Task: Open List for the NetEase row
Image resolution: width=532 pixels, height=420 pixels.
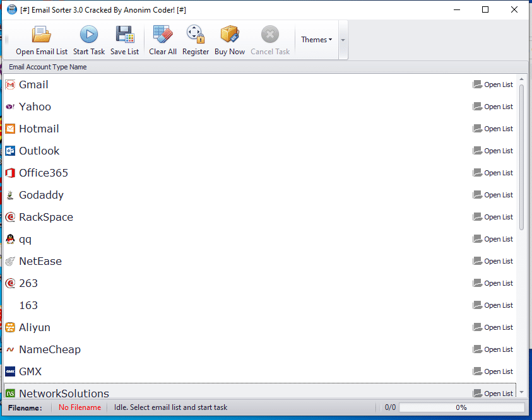Action: click(493, 261)
